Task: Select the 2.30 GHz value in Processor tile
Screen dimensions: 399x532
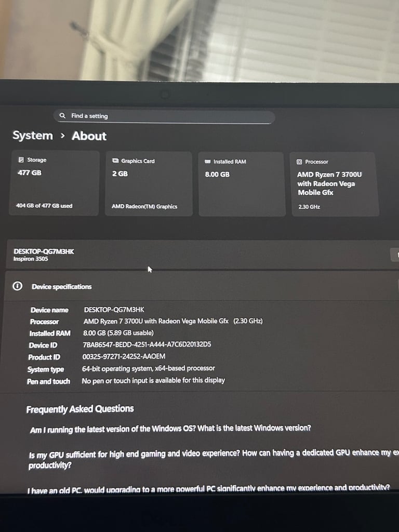Action: [309, 207]
